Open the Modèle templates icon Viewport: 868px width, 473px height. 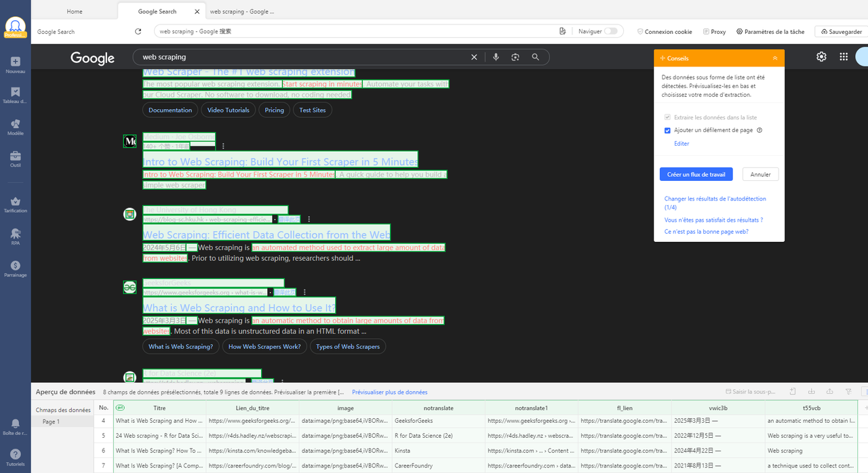(15, 124)
